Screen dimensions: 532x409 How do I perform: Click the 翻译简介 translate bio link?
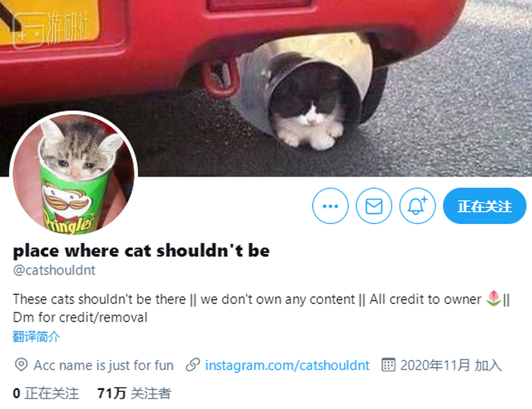tap(36, 337)
